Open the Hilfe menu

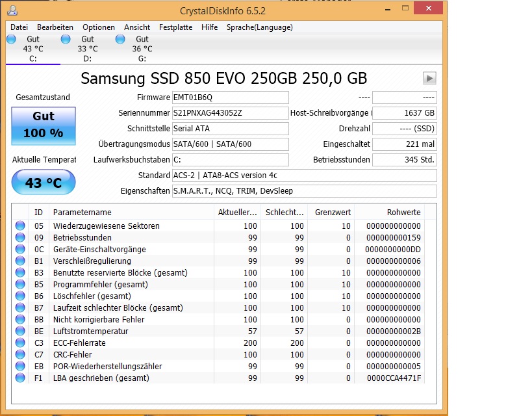pos(209,27)
